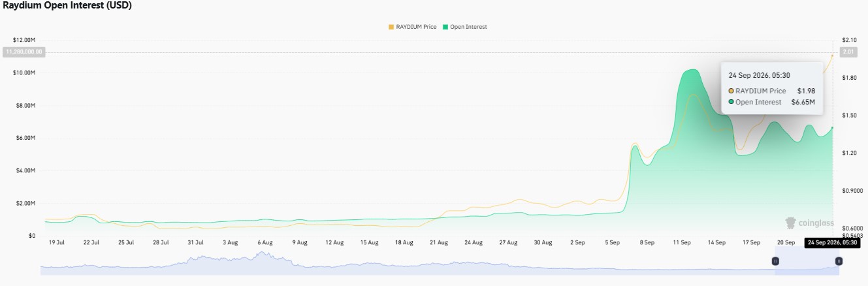Click the 3 Aug date label
Screen dimensions: 868x286
coord(230,242)
